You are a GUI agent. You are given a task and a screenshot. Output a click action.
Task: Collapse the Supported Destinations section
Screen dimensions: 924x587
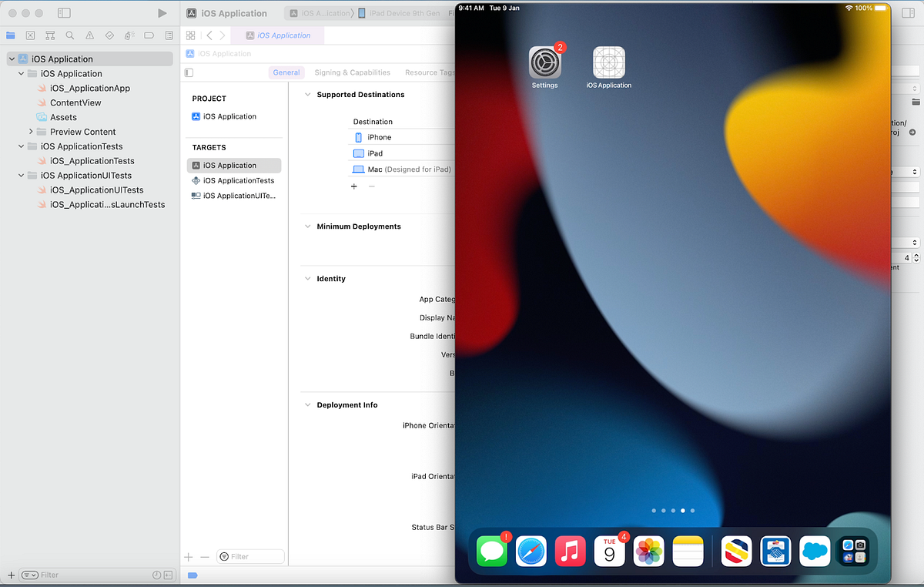pos(307,94)
